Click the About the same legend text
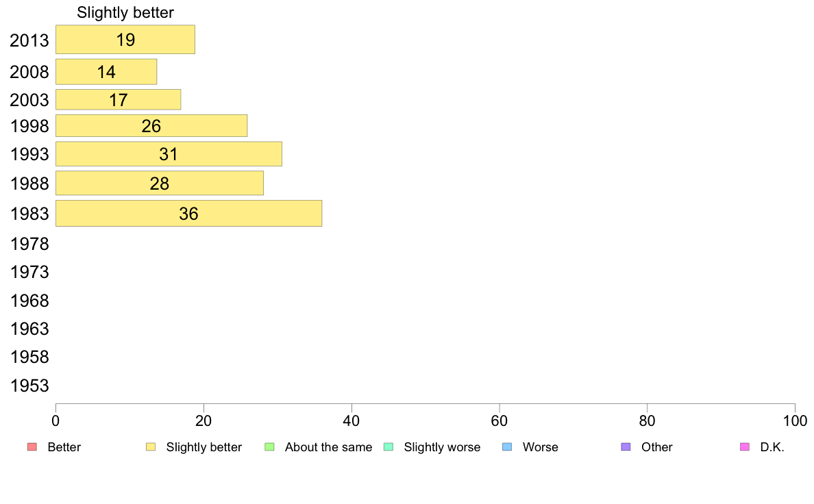The image size is (814, 504). (x=329, y=447)
